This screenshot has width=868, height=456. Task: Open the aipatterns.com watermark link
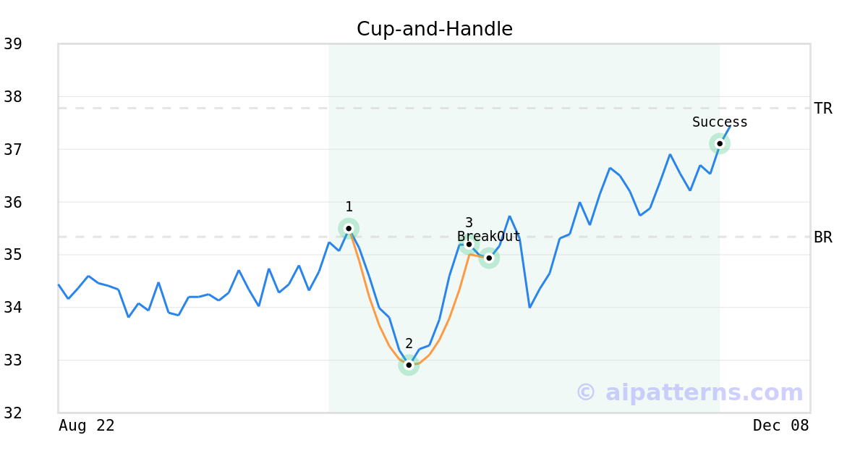[690, 392]
